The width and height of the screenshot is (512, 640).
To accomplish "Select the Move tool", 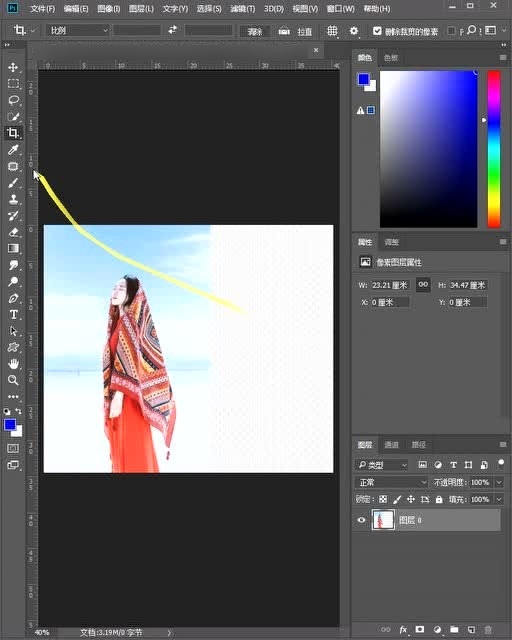I will (x=13, y=67).
